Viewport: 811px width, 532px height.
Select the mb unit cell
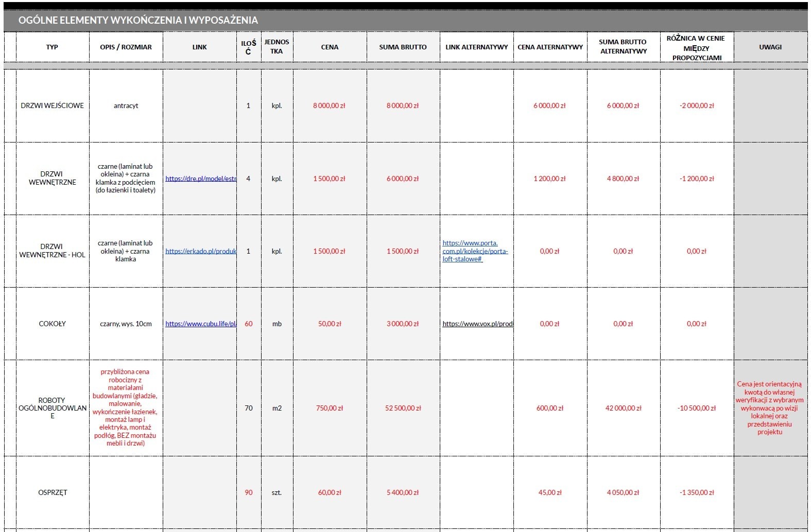tap(277, 324)
